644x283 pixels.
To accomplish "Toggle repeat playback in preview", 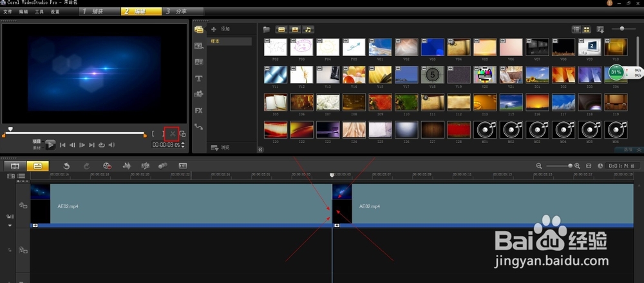I will coord(102,145).
